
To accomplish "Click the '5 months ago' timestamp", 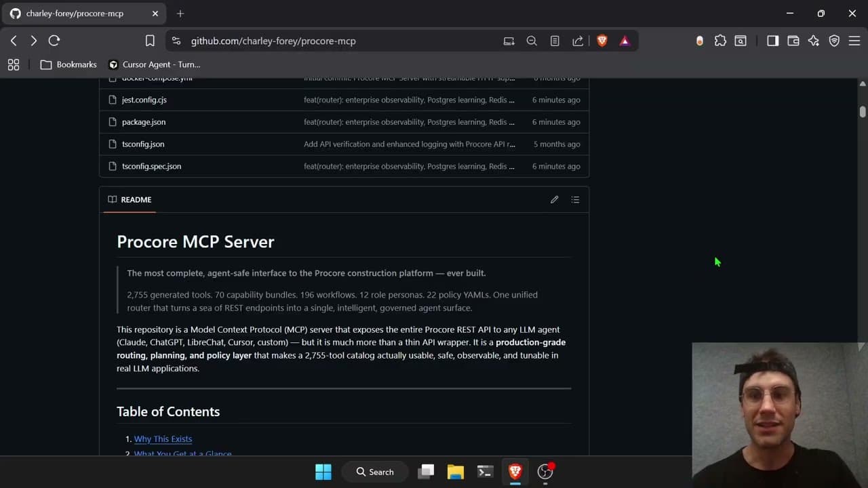I will point(557,144).
